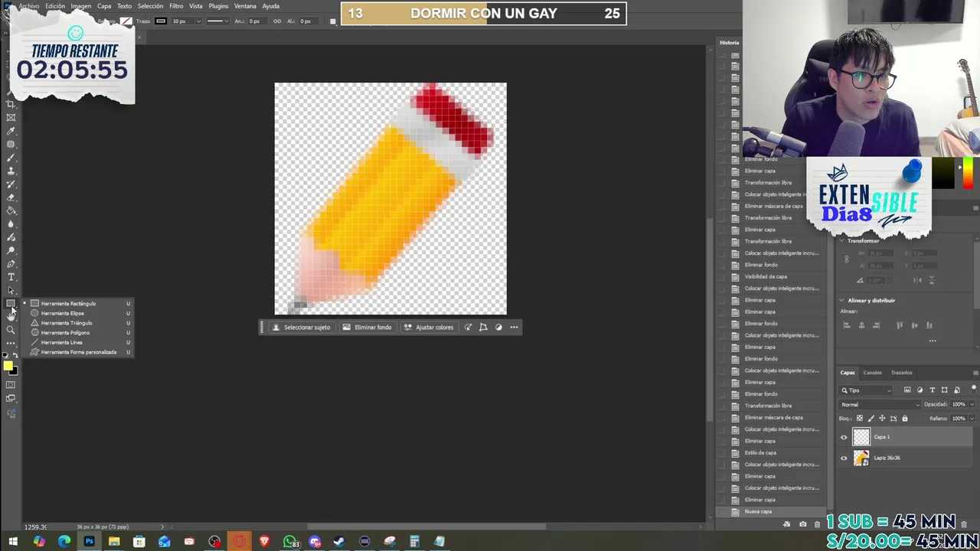The height and width of the screenshot is (551, 980).
Task: Collapse the Alinear y distribuir section
Action: coord(841,301)
